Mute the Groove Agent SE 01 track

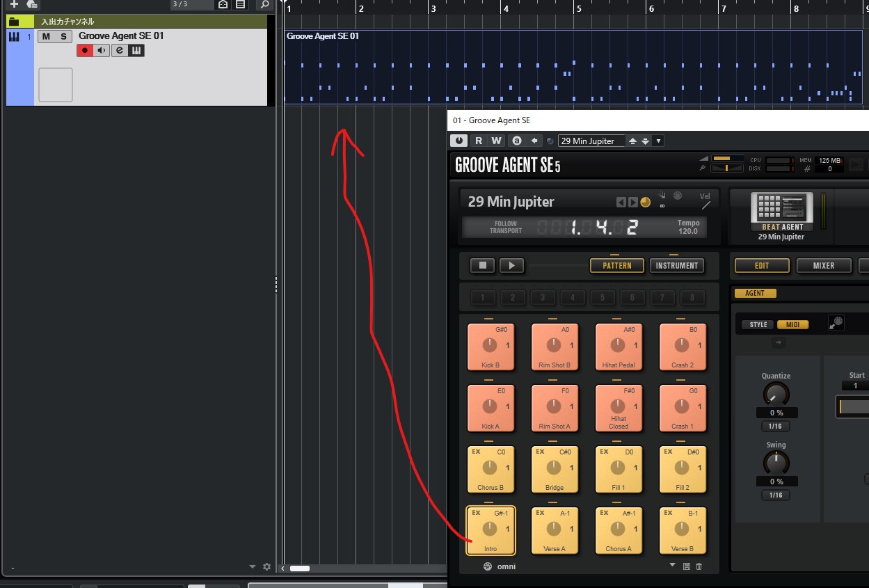[x=46, y=36]
